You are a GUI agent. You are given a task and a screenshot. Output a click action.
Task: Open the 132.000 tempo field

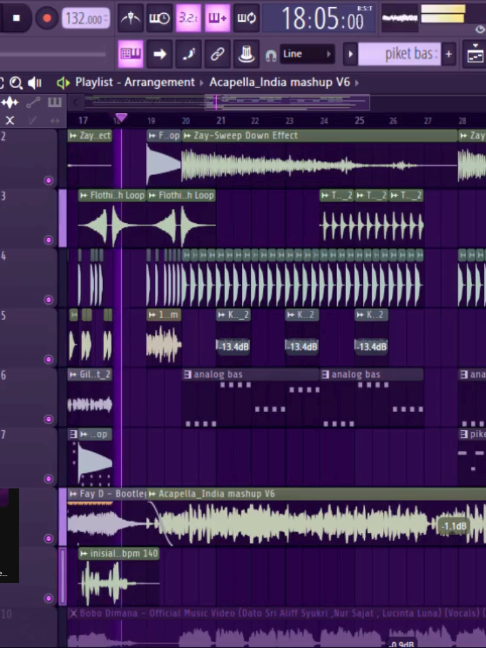86,19
